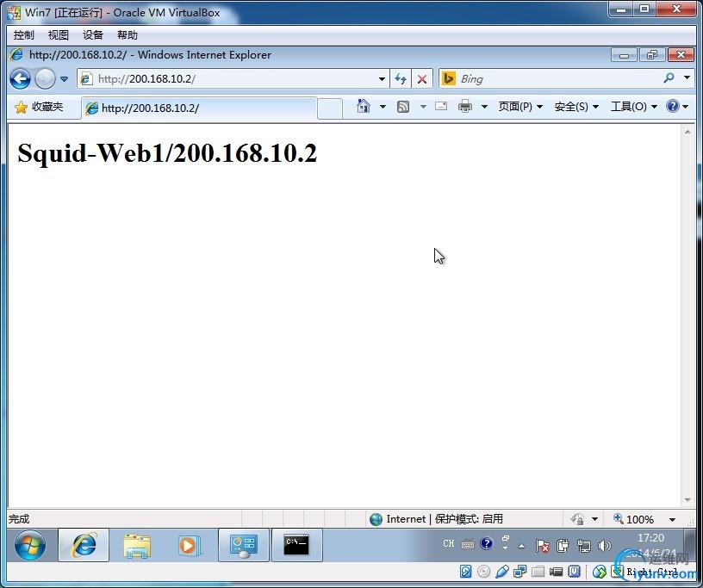
Task: Open the Safety (安全) menu
Action: click(x=576, y=107)
